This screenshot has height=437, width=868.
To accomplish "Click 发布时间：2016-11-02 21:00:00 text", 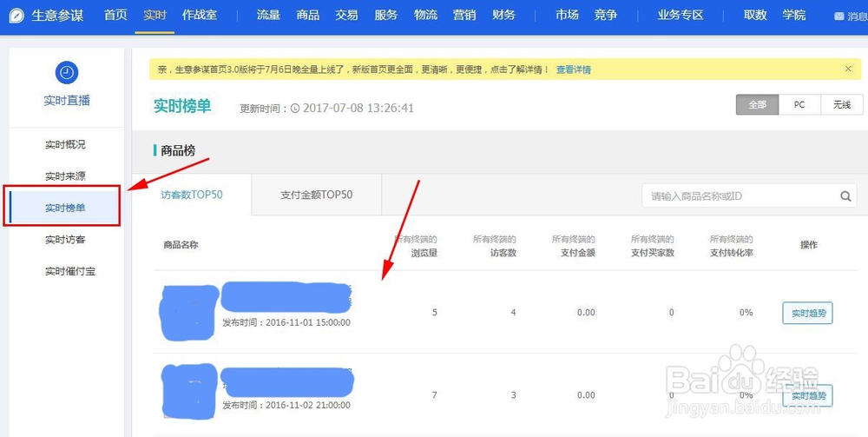I will pos(286,405).
